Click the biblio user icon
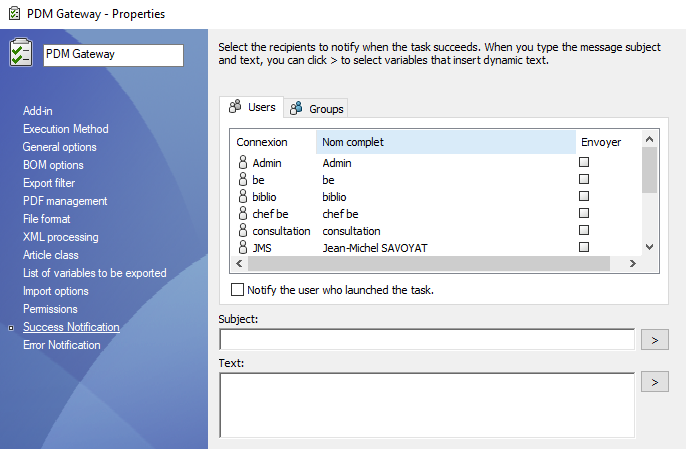686x449 pixels. click(242, 197)
